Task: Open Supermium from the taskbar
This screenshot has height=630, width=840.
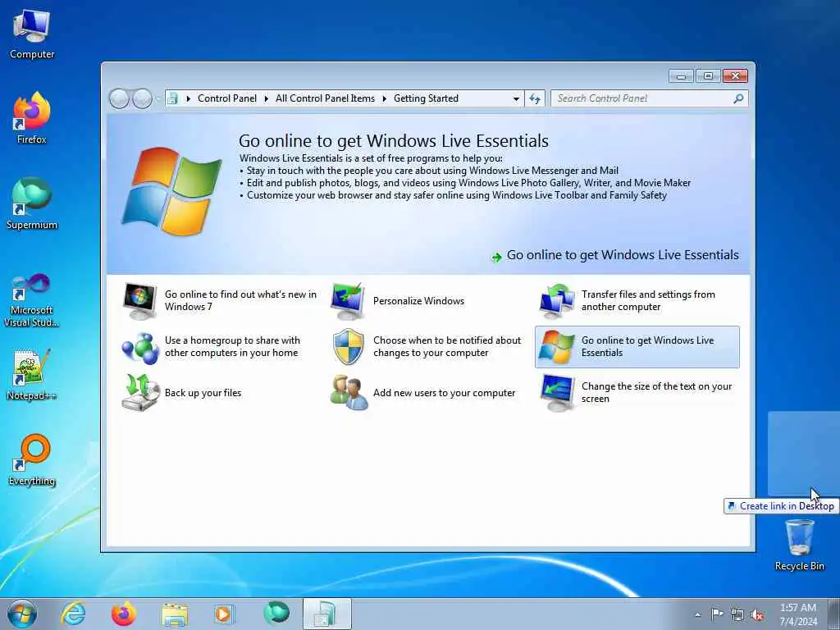Action: [x=276, y=613]
